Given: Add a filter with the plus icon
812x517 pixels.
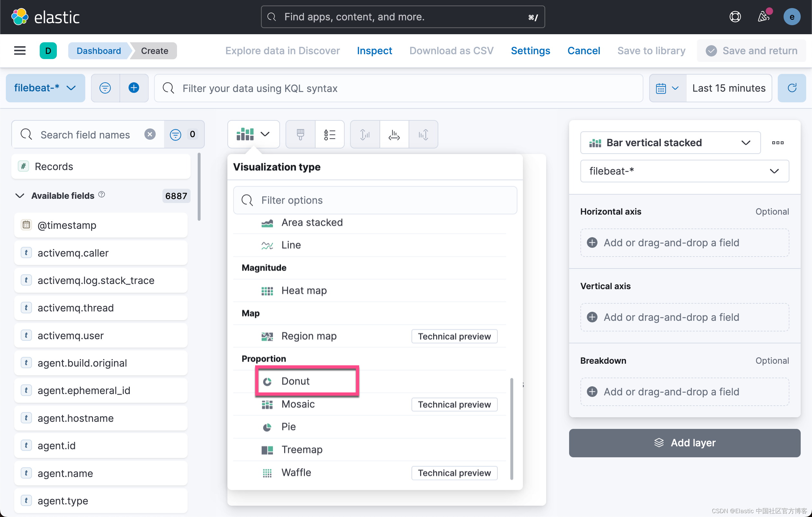Looking at the screenshot, I should tap(134, 88).
